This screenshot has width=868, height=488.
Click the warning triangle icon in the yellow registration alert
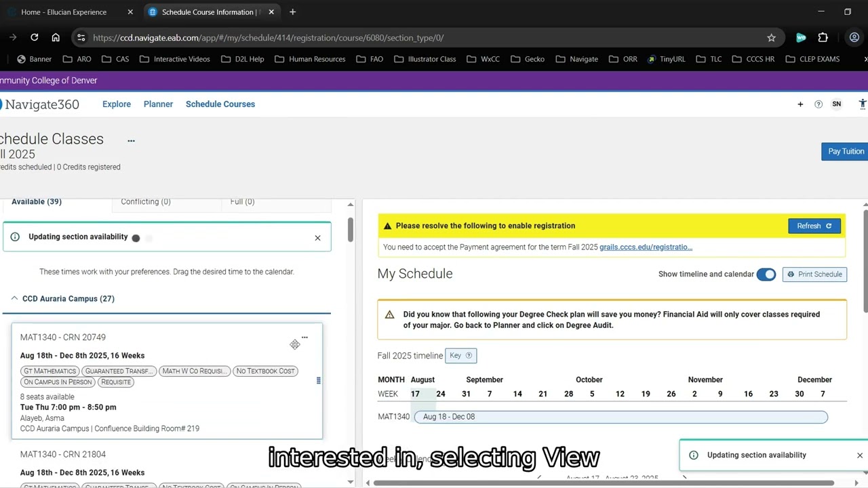point(388,226)
